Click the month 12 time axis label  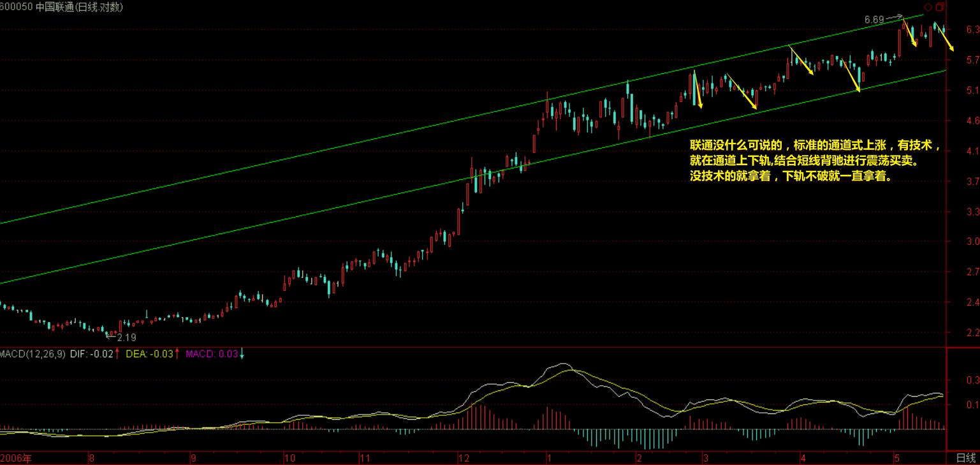464,458
